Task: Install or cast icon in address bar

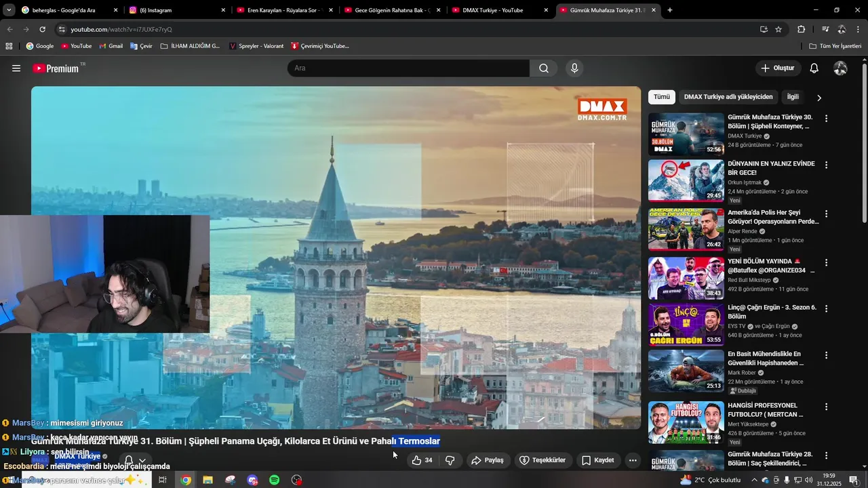Action: [x=764, y=29]
